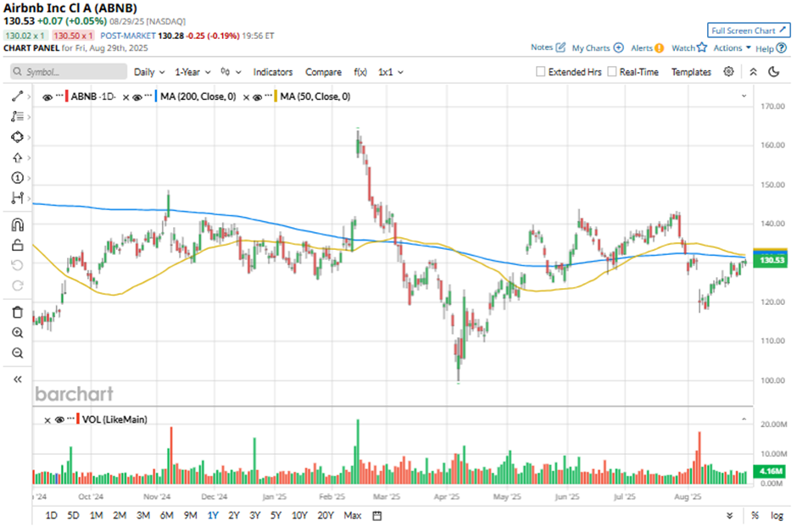Select the shapes drawing tool
The image size is (797, 532).
point(17,137)
